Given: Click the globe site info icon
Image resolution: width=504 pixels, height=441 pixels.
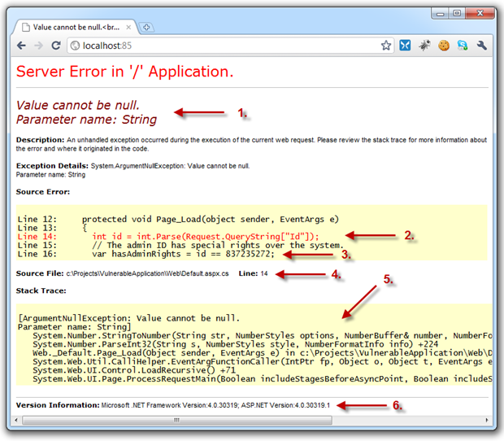Looking at the screenshot, I should click(76, 46).
